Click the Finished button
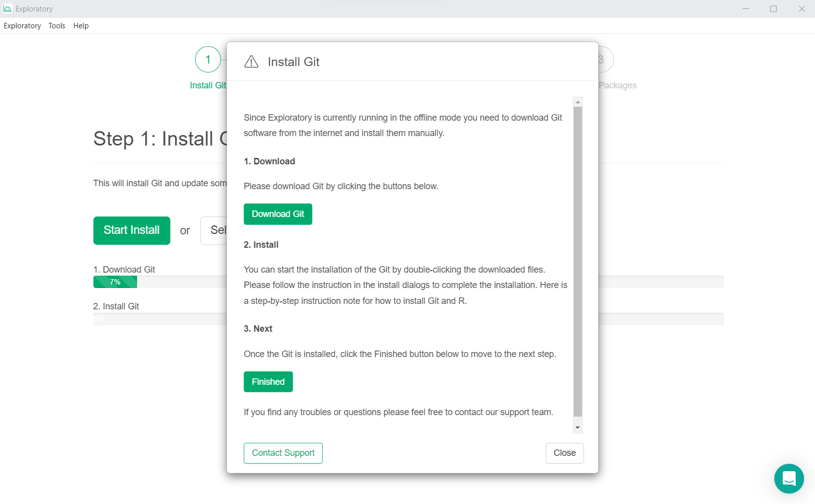 [x=268, y=382]
